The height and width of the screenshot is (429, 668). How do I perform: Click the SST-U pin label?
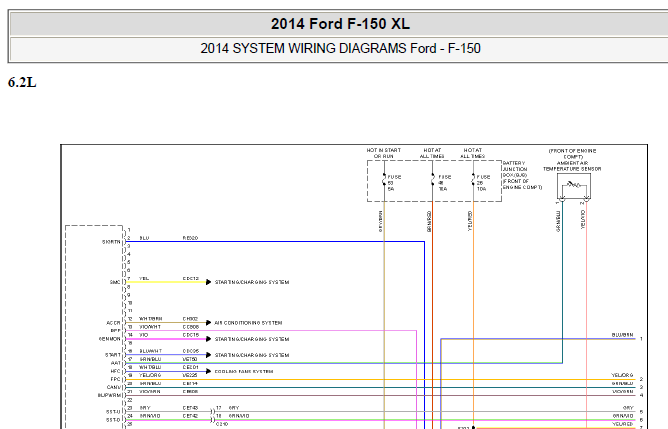113,412
